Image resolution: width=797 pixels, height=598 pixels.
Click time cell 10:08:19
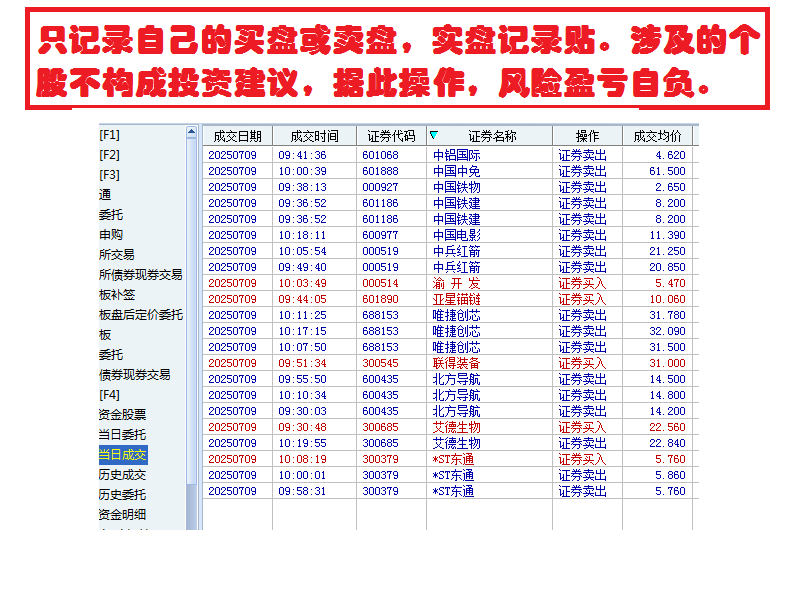(x=302, y=459)
